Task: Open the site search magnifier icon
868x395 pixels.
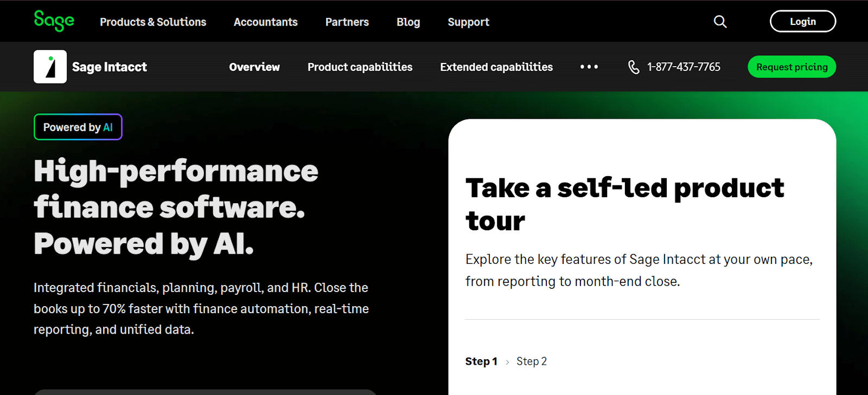Action: (720, 22)
